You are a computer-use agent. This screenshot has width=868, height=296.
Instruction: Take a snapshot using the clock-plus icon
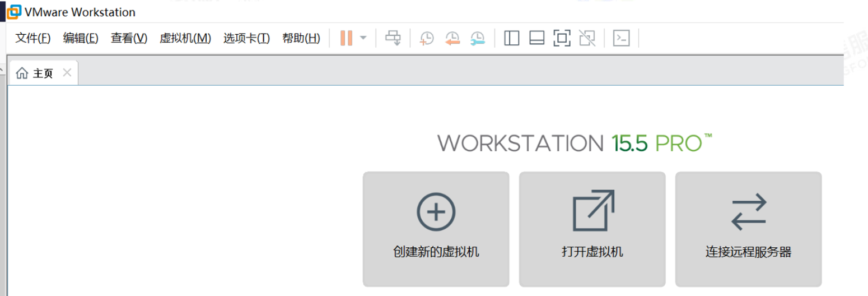pos(427,38)
